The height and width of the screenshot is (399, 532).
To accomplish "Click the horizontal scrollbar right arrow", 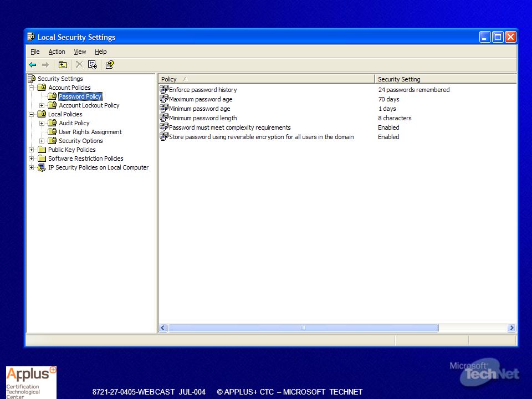I will (511, 328).
